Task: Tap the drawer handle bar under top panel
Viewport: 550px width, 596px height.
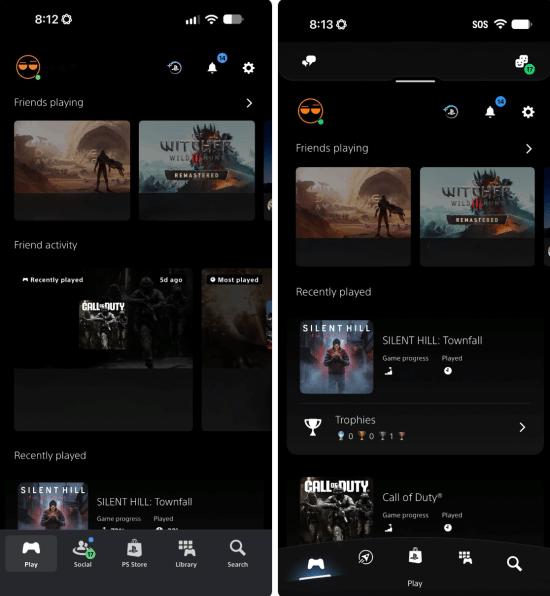Action: pyautogui.click(x=415, y=81)
